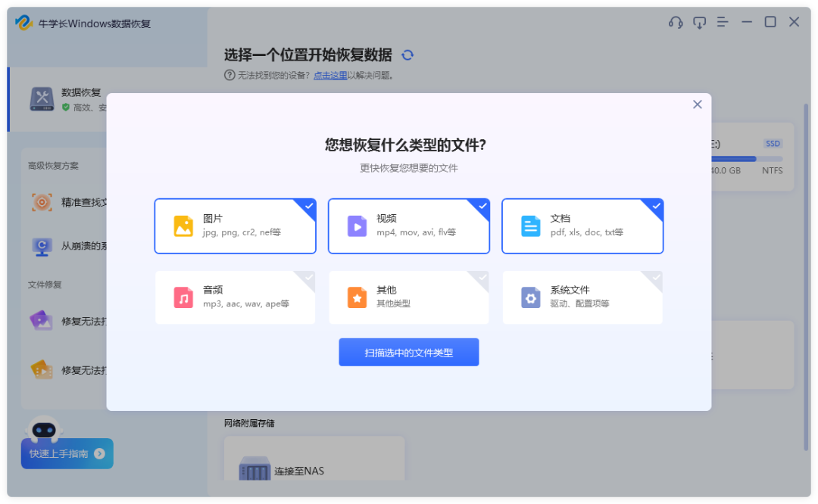Click the purple play icon for 视频
Viewport: 818px width, 504px height.
357,226
